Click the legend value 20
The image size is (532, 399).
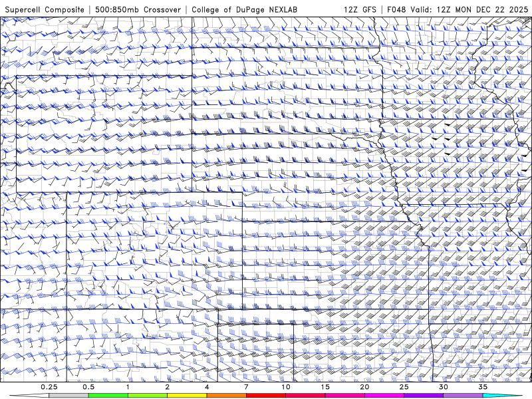pos(364,387)
